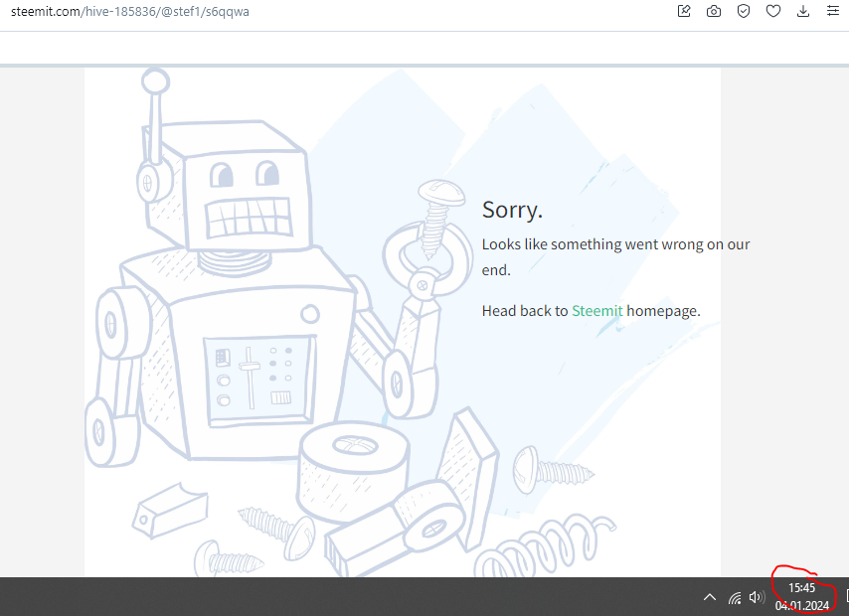Image resolution: width=849 pixels, height=616 pixels.
Task: Take a snapshot with the camera icon
Action: coord(714,11)
